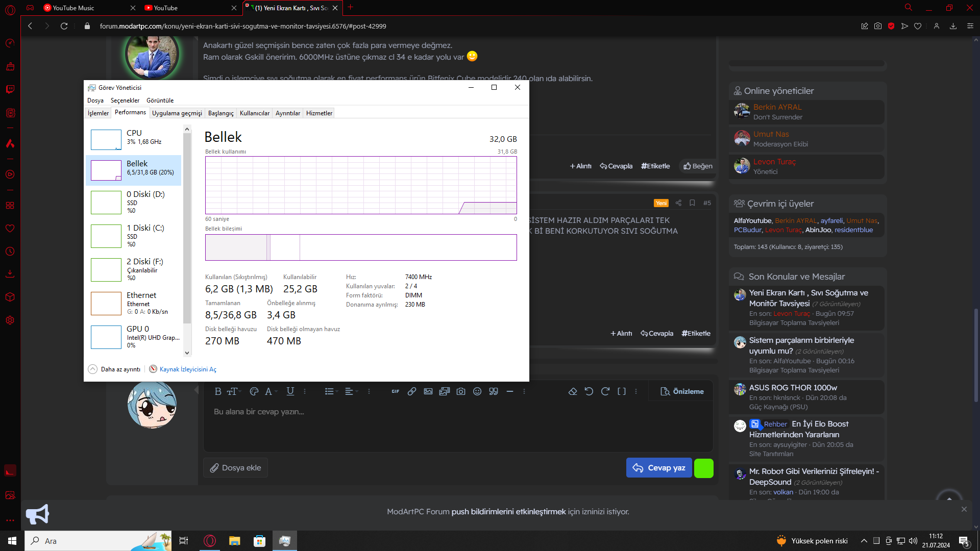Undo last edit in reply editor
The image size is (980, 551).
point(589,391)
